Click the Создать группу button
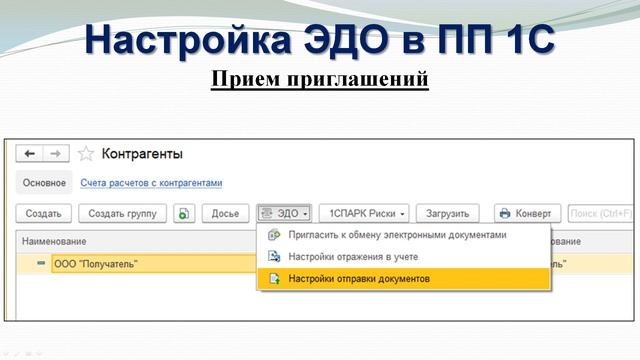This screenshot has height=360, width=640. click(x=122, y=213)
